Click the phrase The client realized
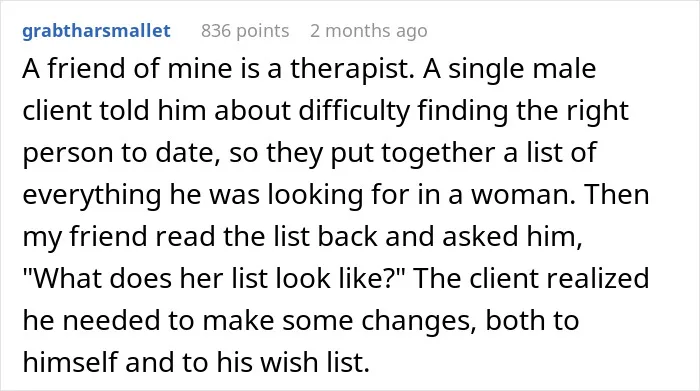 [532, 278]
